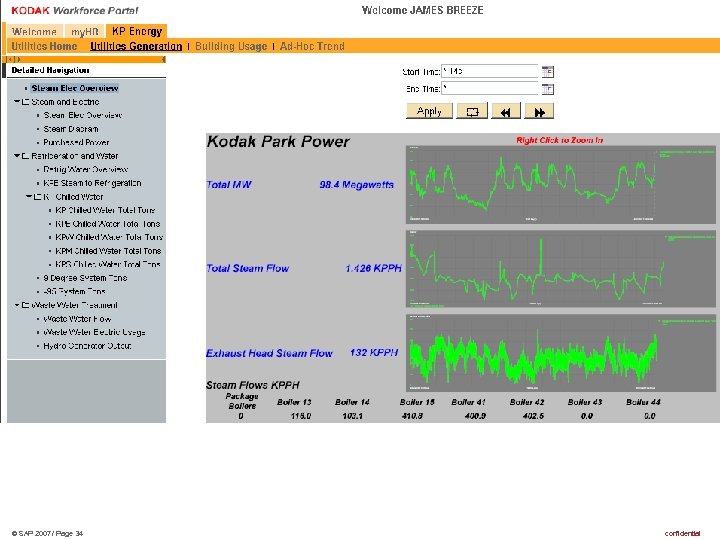The image size is (720, 540).
Task: Collapse the KP Chilled Water tree folder
Action: [x=28, y=197]
